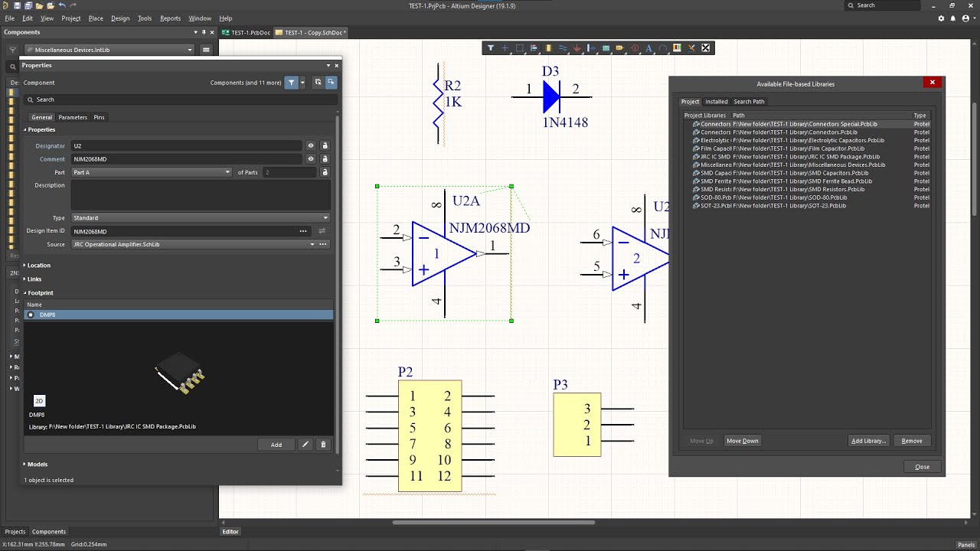Expand the Location section
Viewport: 980px width, 551px height.
click(x=37, y=266)
